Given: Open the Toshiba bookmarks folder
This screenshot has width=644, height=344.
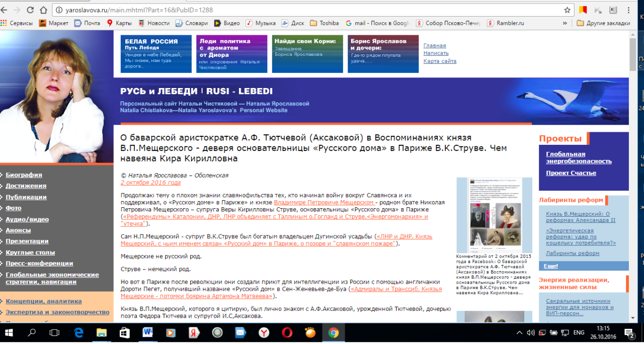Looking at the screenshot, I should point(325,23).
